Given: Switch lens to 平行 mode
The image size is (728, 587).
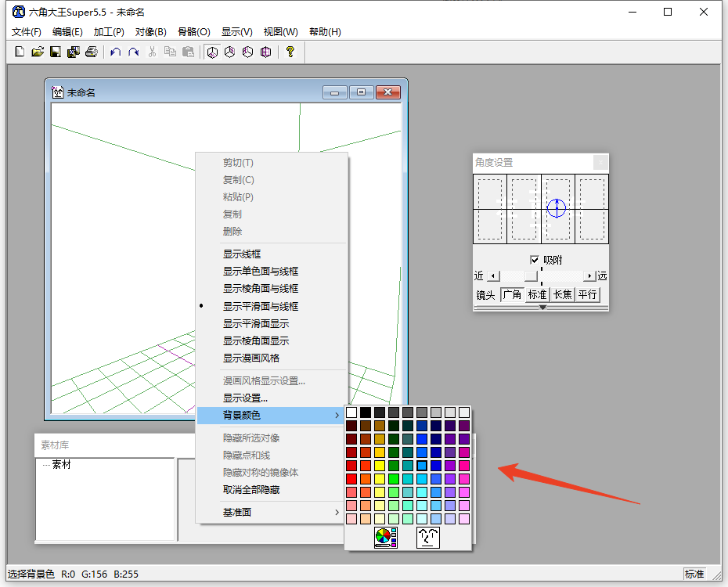Looking at the screenshot, I should 587,295.
